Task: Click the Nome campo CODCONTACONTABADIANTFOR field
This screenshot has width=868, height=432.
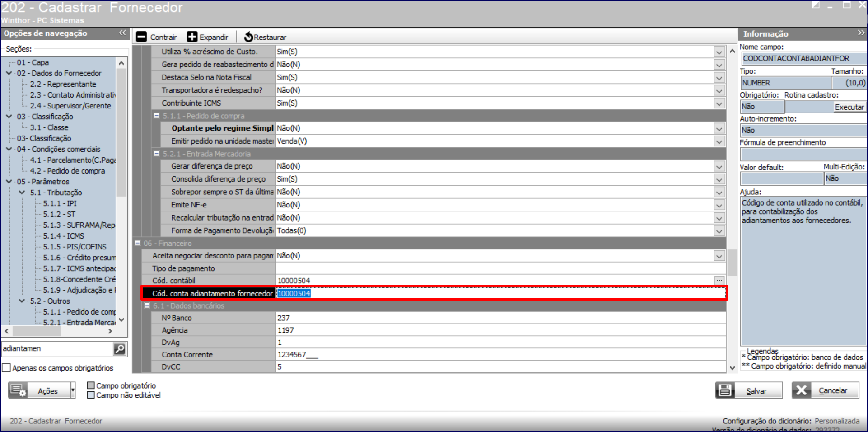Action: [804, 59]
